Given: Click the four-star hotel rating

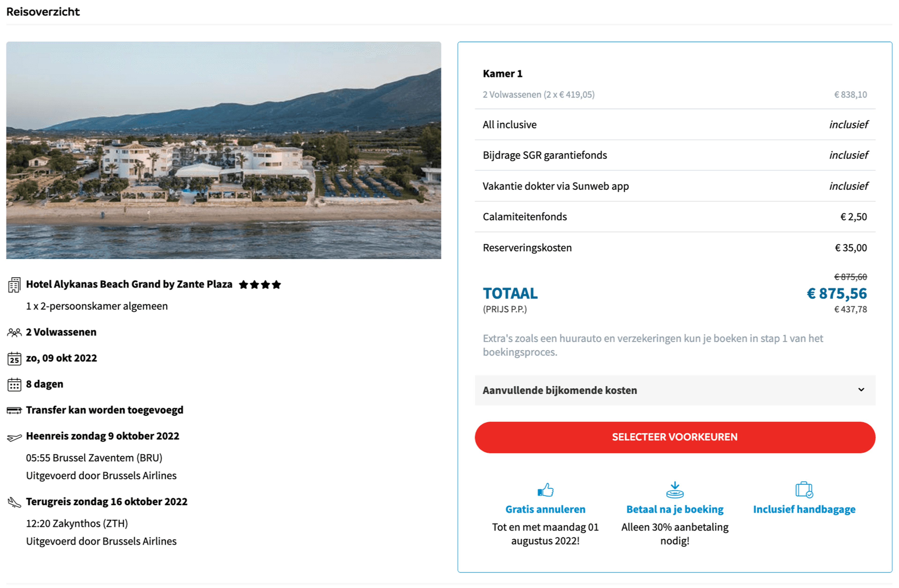Looking at the screenshot, I should click(260, 285).
